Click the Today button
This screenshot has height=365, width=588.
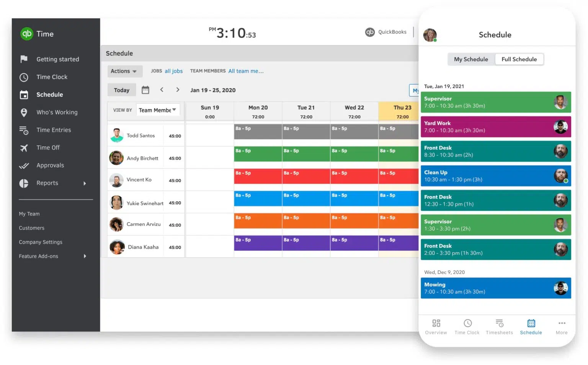[x=121, y=90]
